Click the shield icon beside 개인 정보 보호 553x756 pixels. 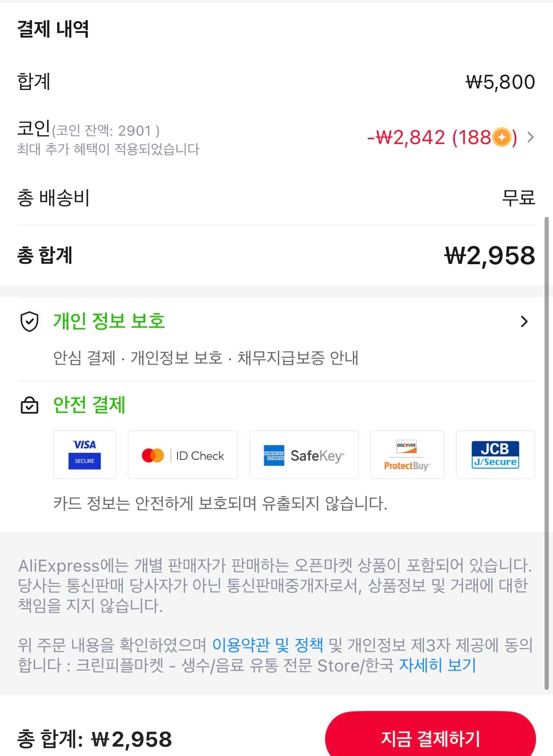[x=30, y=321]
